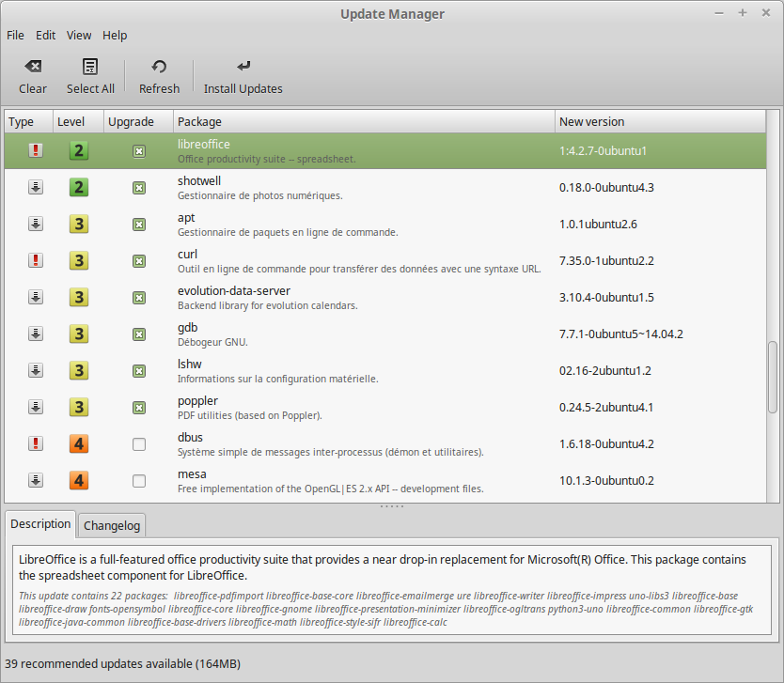Image resolution: width=784 pixels, height=683 pixels.
Task: Click the package update icon for gdb
Action: point(36,334)
